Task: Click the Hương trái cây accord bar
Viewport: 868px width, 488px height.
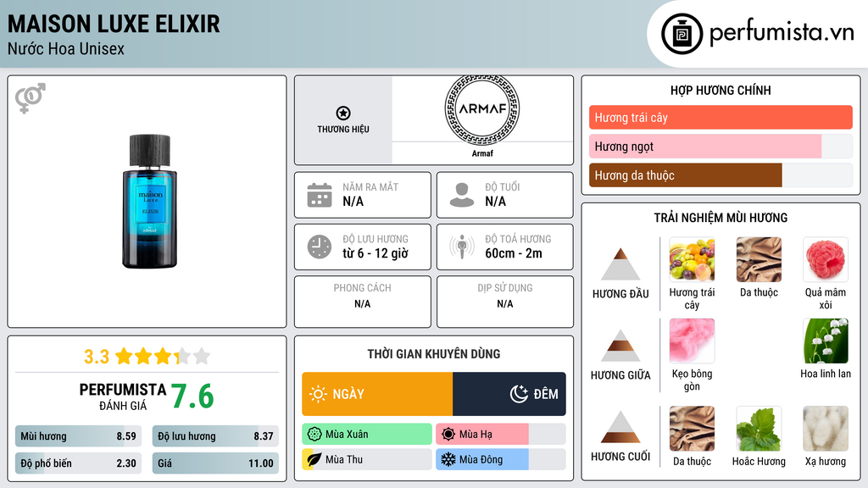Action: point(721,118)
